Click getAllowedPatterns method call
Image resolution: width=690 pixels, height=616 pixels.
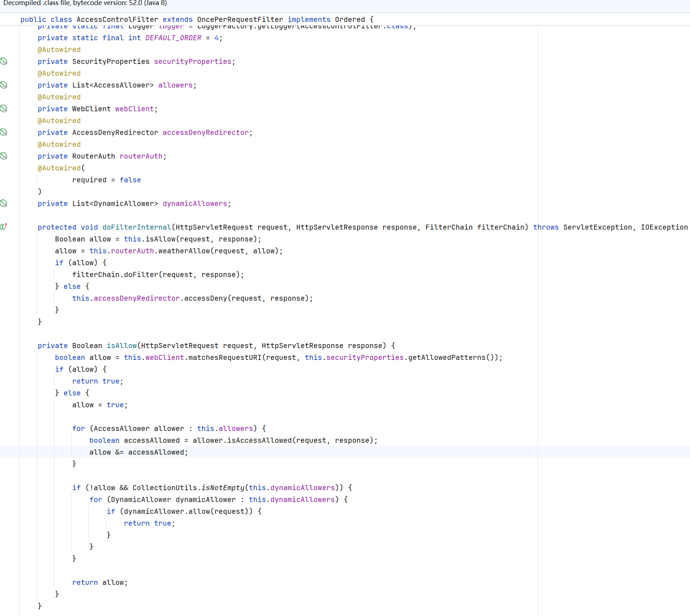coord(447,357)
